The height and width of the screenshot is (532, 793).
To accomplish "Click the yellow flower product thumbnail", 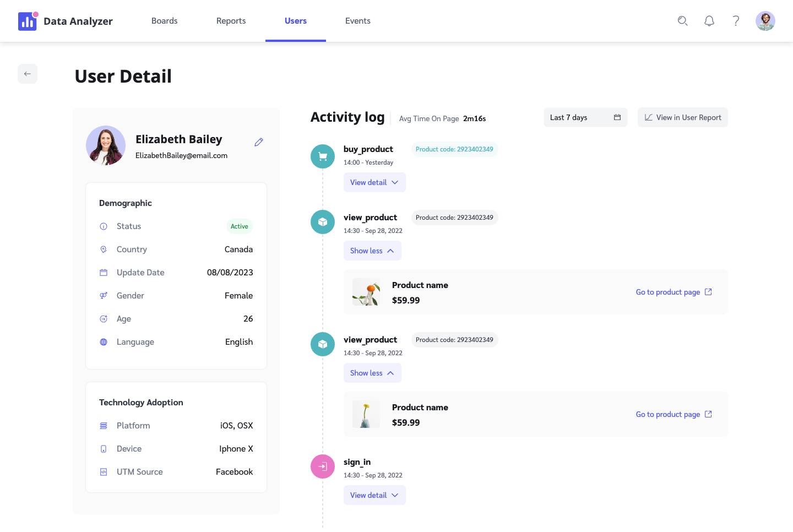I will point(366,415).
